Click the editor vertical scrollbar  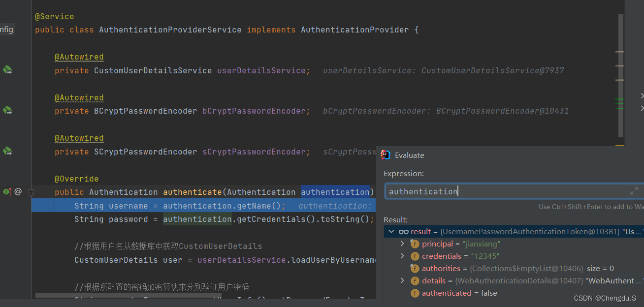[620, 75]
